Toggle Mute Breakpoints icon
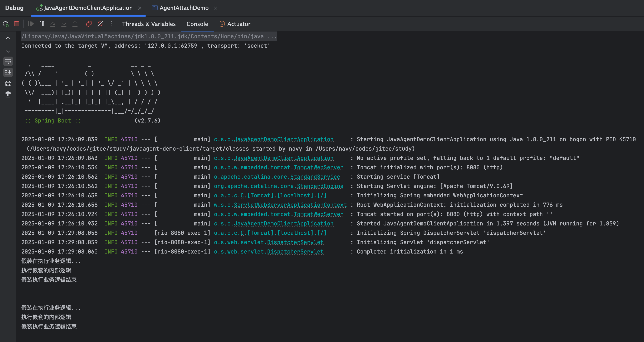Viewport: 644px width, 342px height. (100, 24)
